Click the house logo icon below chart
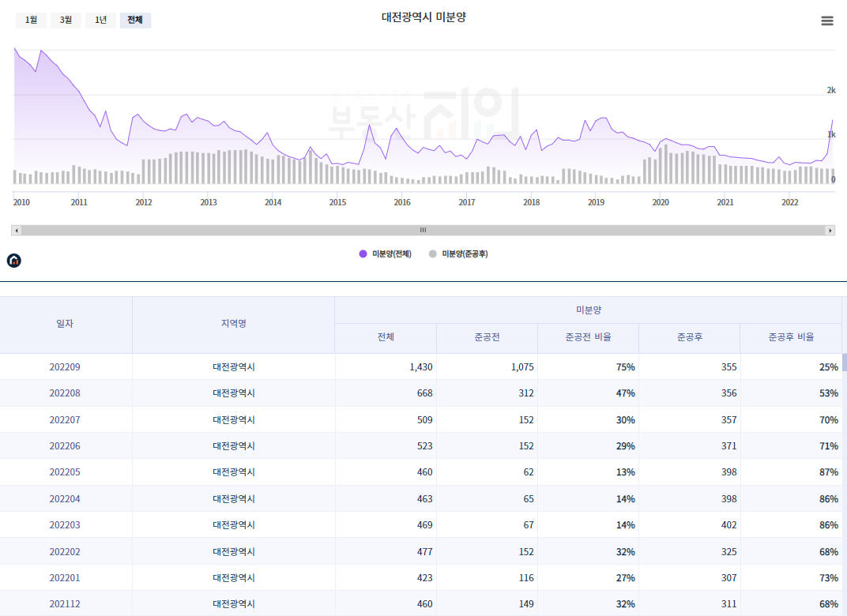The height and width of the screenshot is (616, 847). pos(14,261)
